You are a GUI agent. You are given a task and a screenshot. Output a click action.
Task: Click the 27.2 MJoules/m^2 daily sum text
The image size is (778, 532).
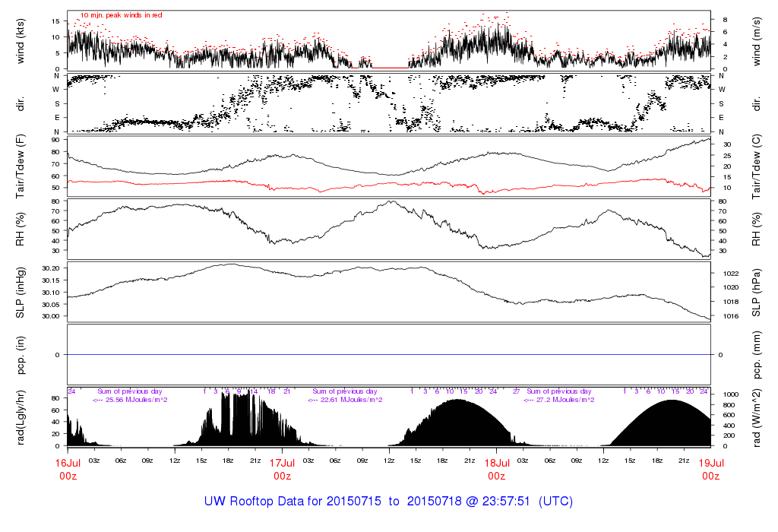(558, 400)
